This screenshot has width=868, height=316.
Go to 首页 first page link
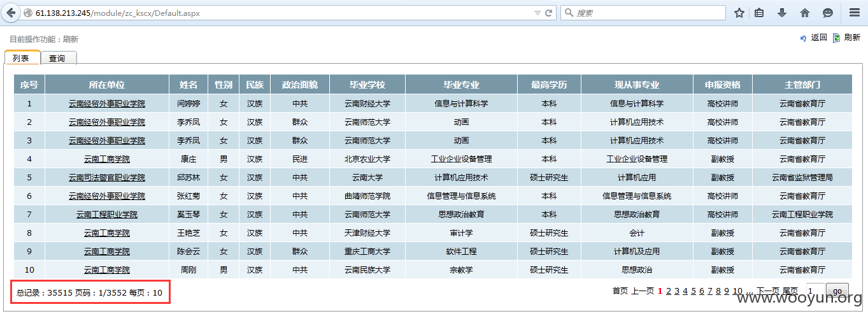[620, 291]
